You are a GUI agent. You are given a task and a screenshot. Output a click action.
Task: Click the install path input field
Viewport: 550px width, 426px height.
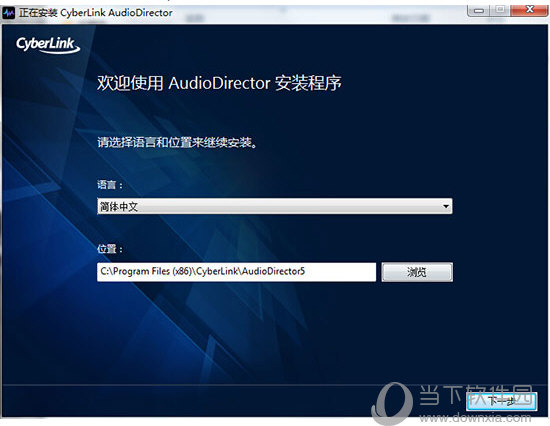click(x=236, y=272)
